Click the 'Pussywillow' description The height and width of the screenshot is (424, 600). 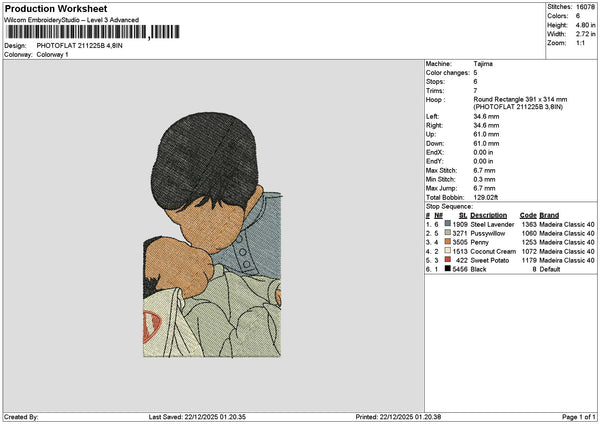click(488, 233)
